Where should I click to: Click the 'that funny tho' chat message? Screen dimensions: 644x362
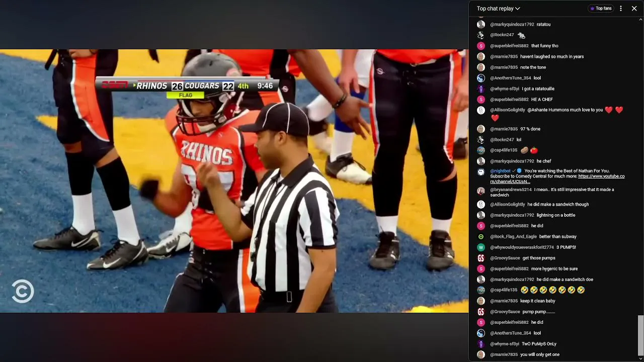(545, 46)
